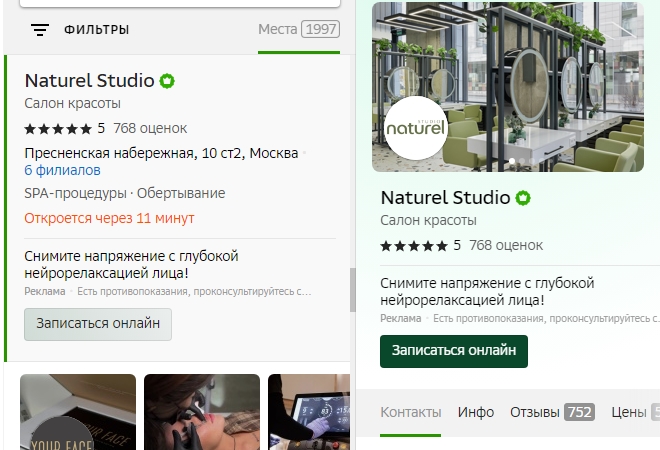
Task: Click the round naturel logo on photo
Action: point(416,128)
